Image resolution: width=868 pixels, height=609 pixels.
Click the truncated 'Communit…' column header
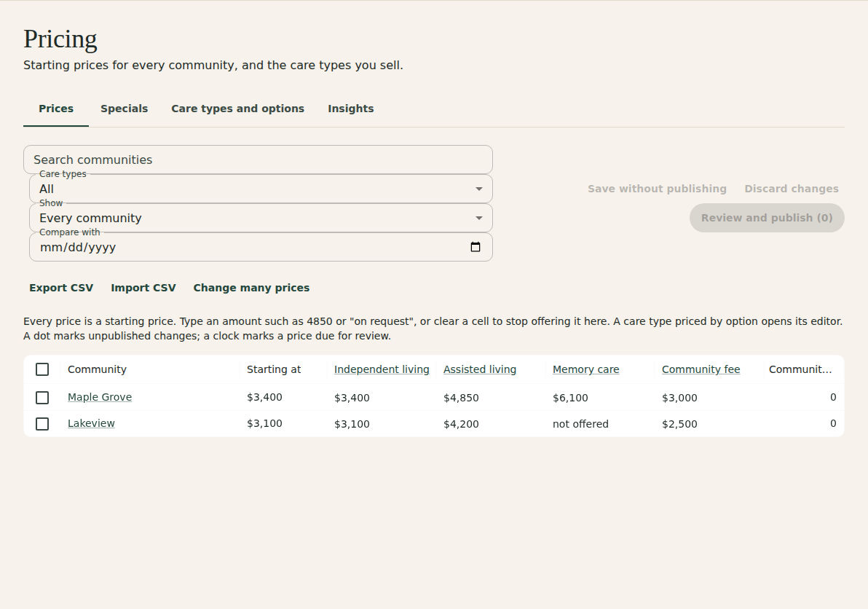(x=800, y=369)
